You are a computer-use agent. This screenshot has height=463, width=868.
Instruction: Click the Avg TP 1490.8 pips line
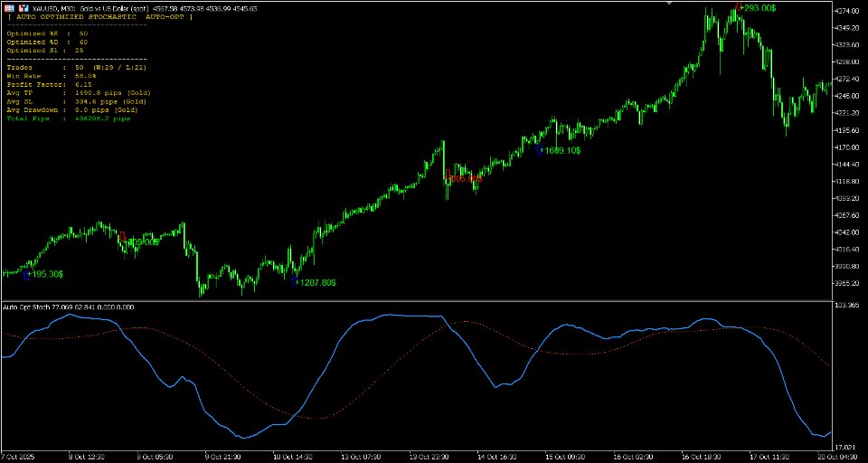tap(79, 93)
